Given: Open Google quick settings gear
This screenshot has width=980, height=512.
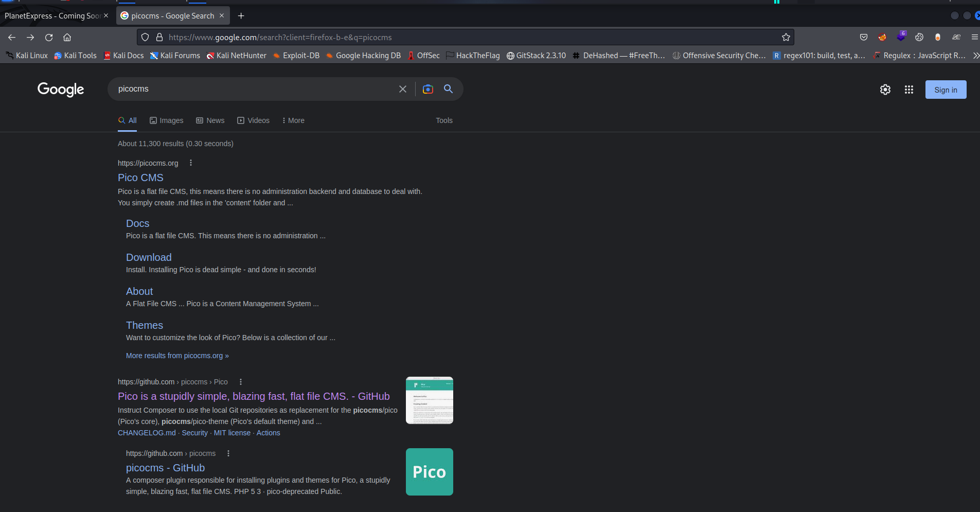Looking at the screenshot, I should point(885,90).
